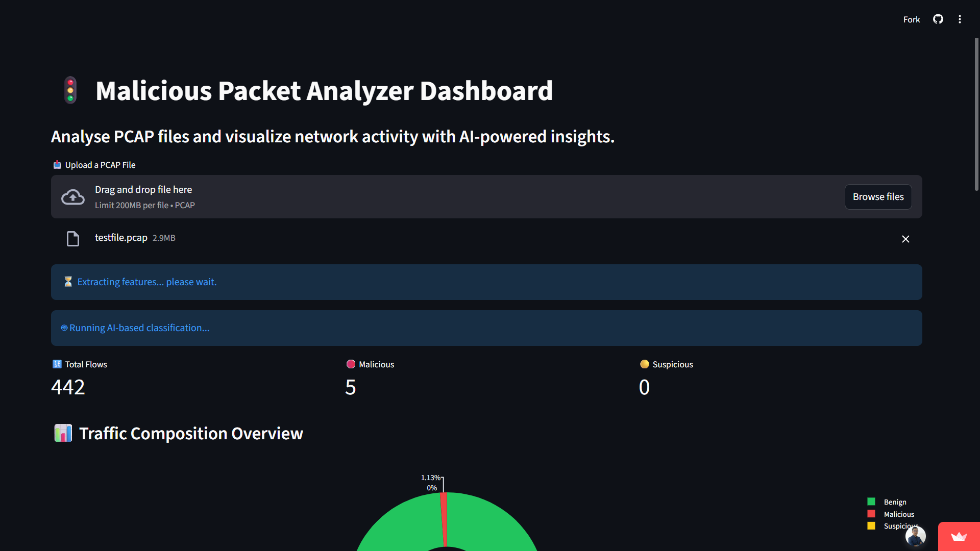980x551 pixels.
Task: Click the Fork link
Action: coord(911,19)
